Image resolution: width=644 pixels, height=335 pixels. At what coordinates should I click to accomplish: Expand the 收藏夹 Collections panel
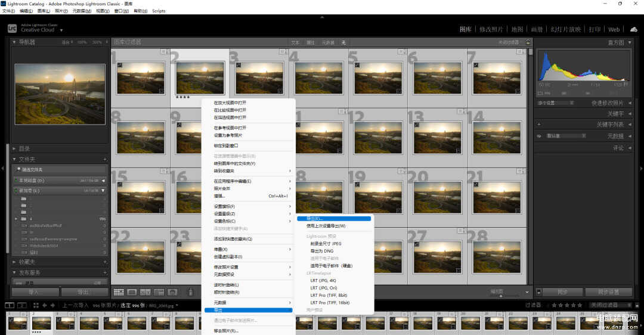click(x=14, y=262)
